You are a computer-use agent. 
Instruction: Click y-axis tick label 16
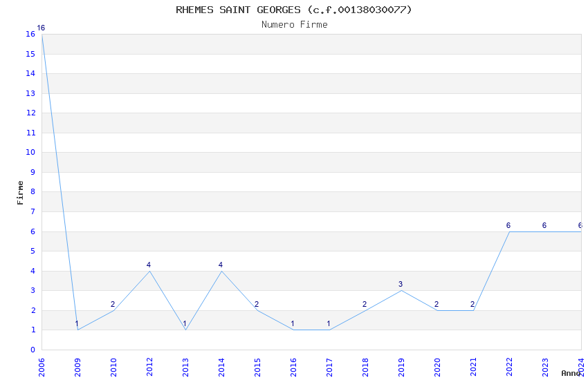(30, 34)
